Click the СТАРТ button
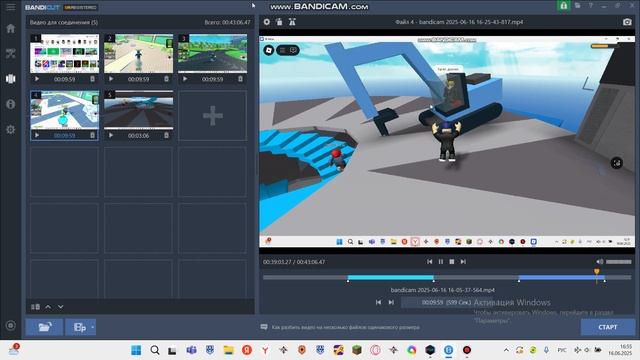Image resolution: width=640 pixels, height=360 pixels. (608, 327)
